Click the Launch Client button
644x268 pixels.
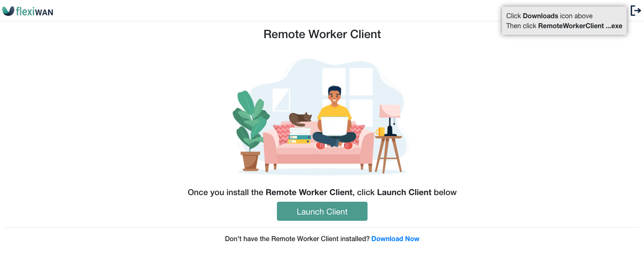[322, 211]
